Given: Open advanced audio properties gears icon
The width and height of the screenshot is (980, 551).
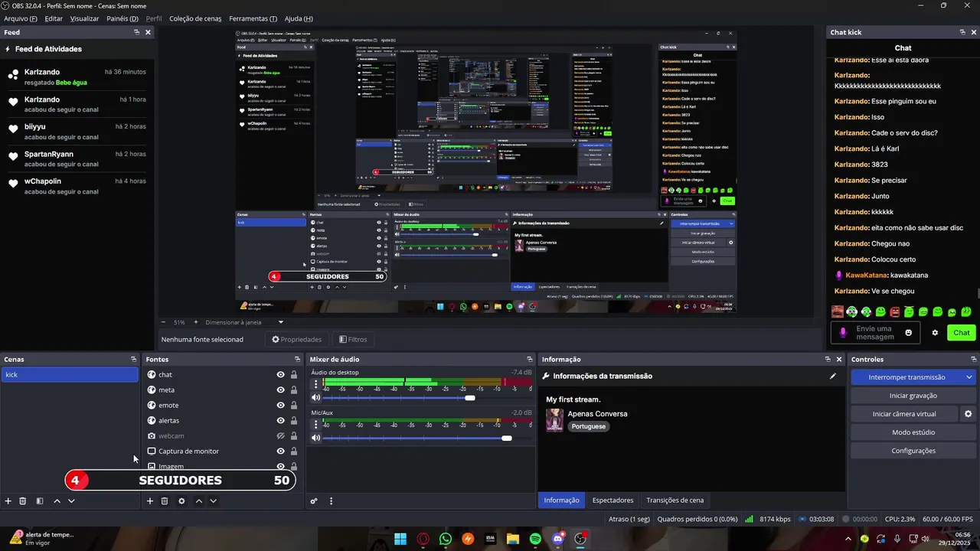Looking at the screenshot, I should point(314,501).
